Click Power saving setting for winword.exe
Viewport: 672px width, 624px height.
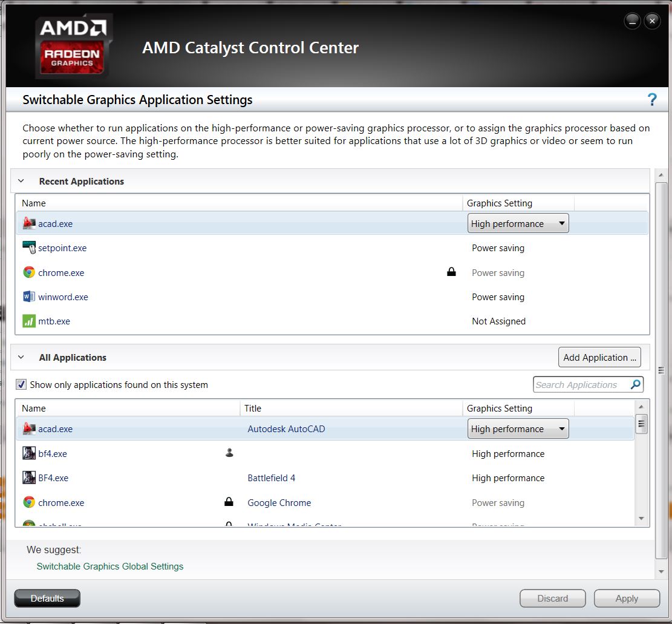coord(498,297)
